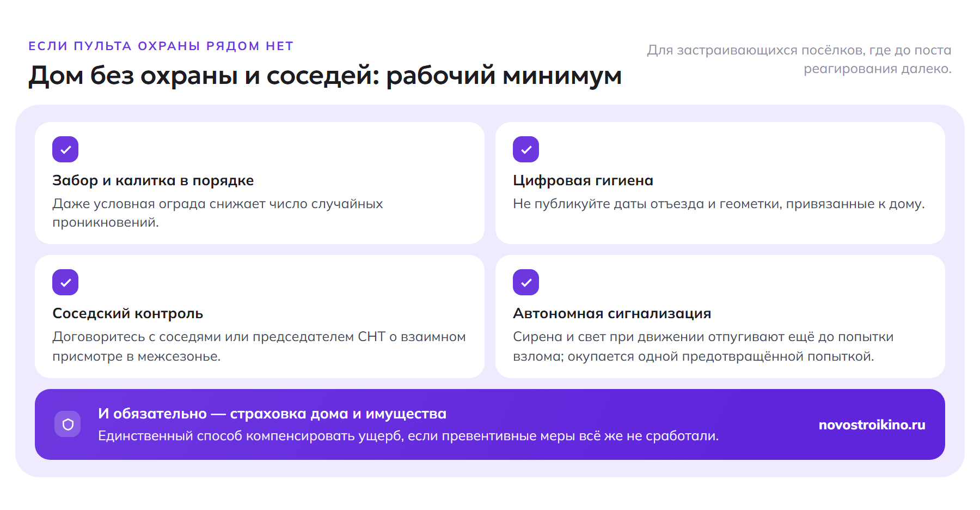Select the title 'Автономная сигнализация'

click(612, 313)
